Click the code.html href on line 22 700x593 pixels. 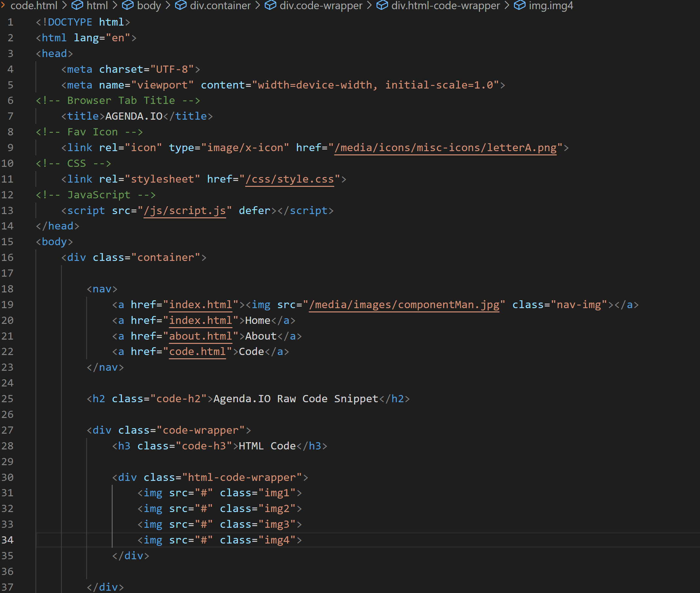point(197,351)
